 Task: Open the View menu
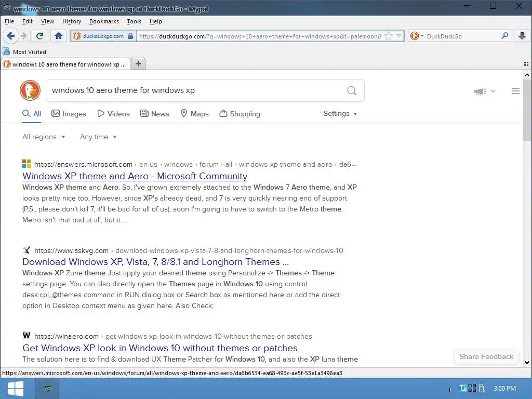(47, 21)
